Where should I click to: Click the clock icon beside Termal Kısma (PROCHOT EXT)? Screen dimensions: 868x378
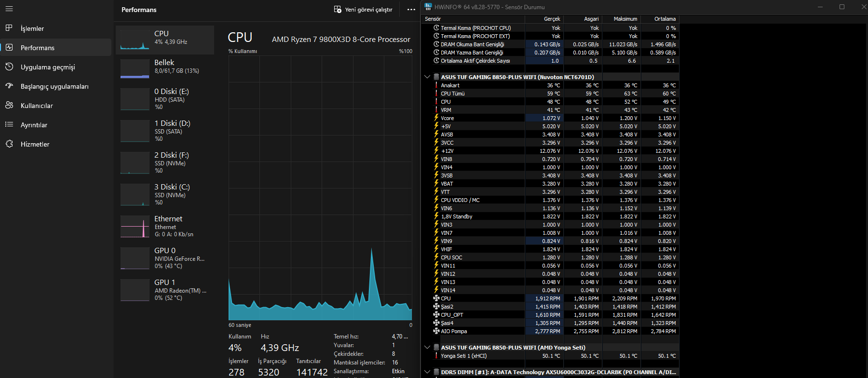pos(436,36)
